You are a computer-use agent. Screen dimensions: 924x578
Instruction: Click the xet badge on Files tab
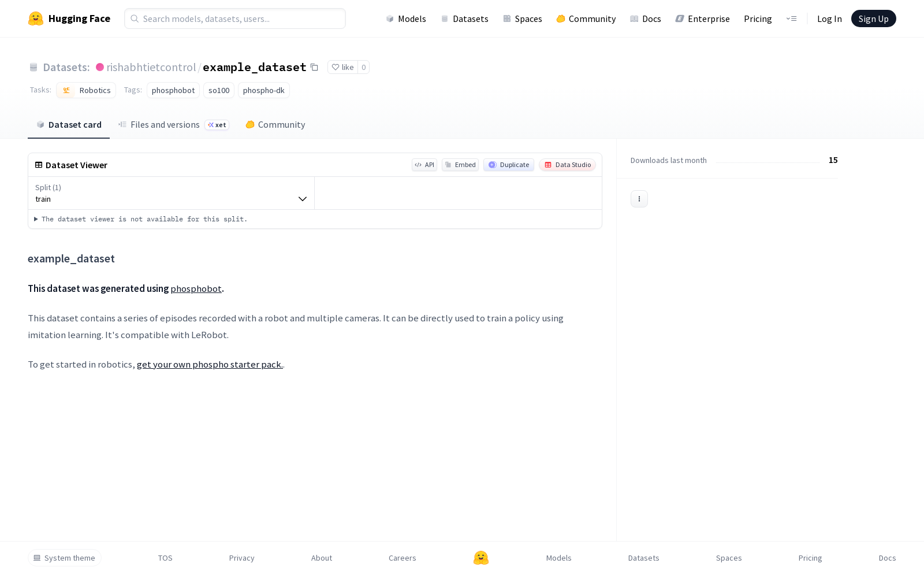click(217, 125)
